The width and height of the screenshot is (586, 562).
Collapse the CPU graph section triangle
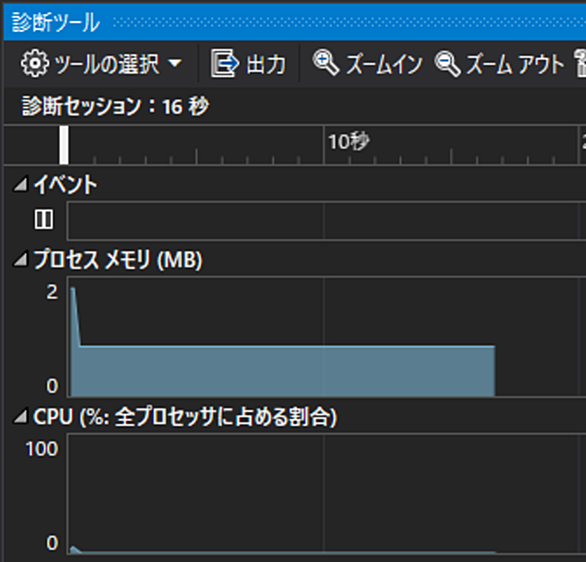point(21,417)
